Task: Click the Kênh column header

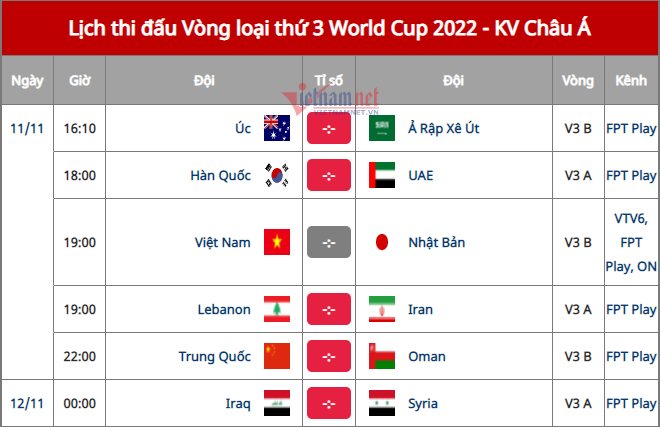Action: coord(631,78)
